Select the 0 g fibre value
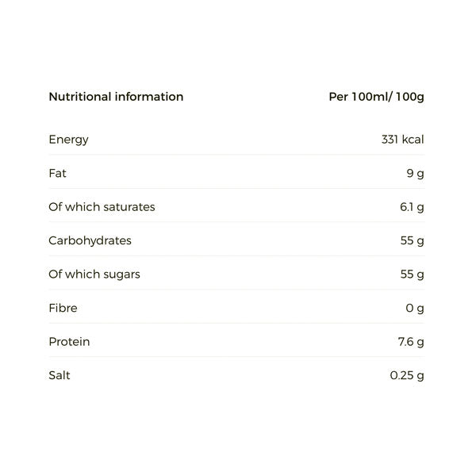The image size is (476, 476). tap(415, 308)
